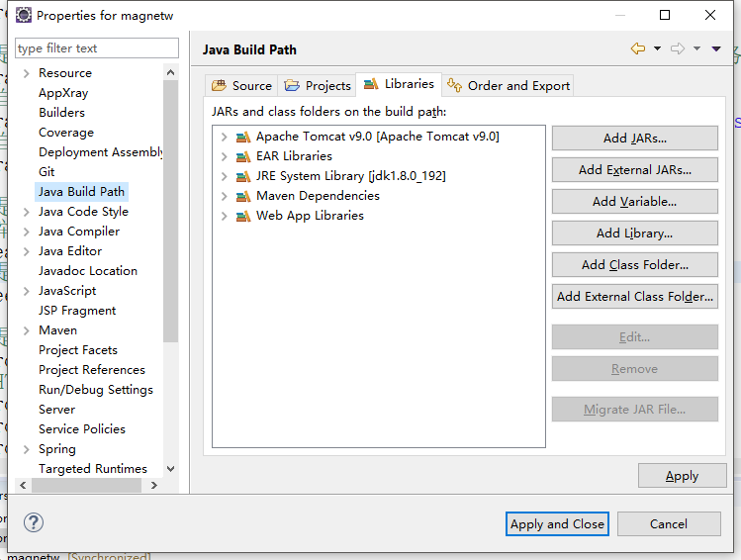The width and height of the screenshot is (741, 560).
Task: Expand the Java Compiler node
Action: [27, 232]
